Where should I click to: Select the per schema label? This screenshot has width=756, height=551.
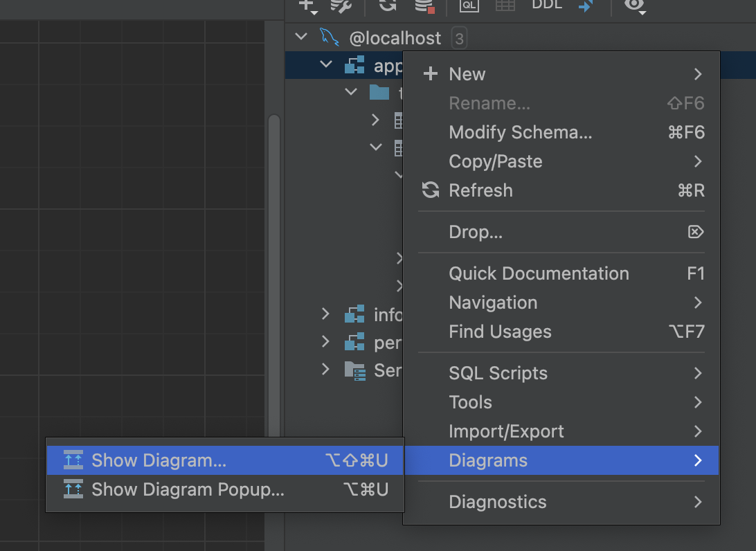388,343
